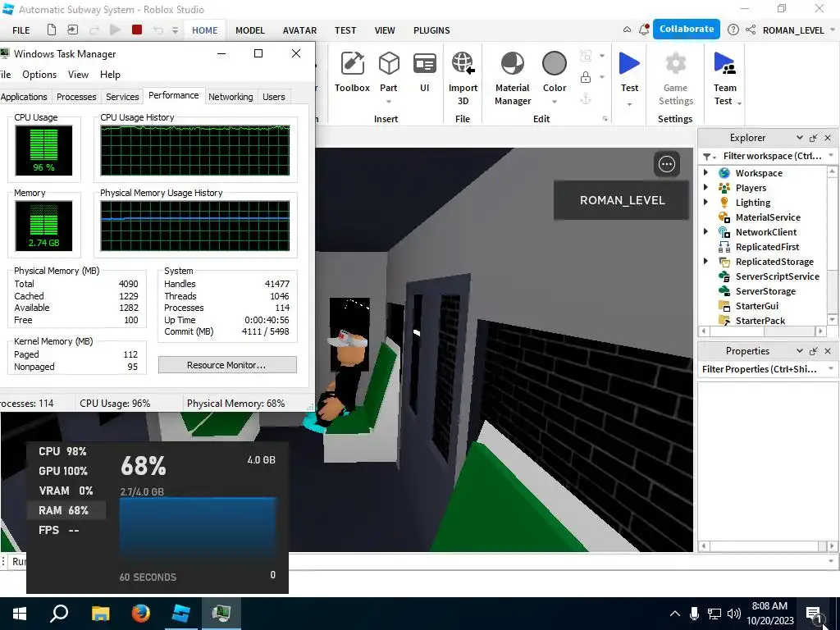The height and width of the screenshot is (630, 840).
Task: Select ReplicatedFirst in Explorer
Action: pos(767,247)
